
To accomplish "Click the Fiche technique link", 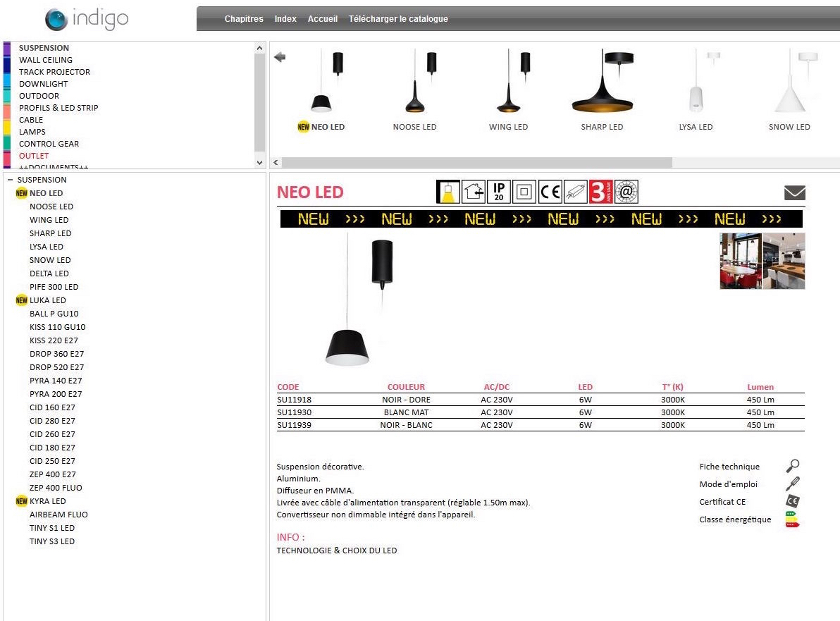I will (x=729, y=467).
